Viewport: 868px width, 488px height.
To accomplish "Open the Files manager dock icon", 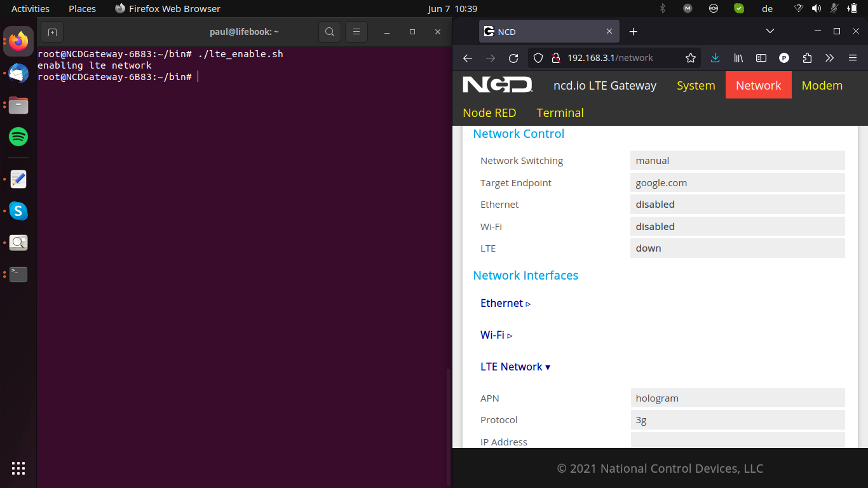I will pos(18,105).
